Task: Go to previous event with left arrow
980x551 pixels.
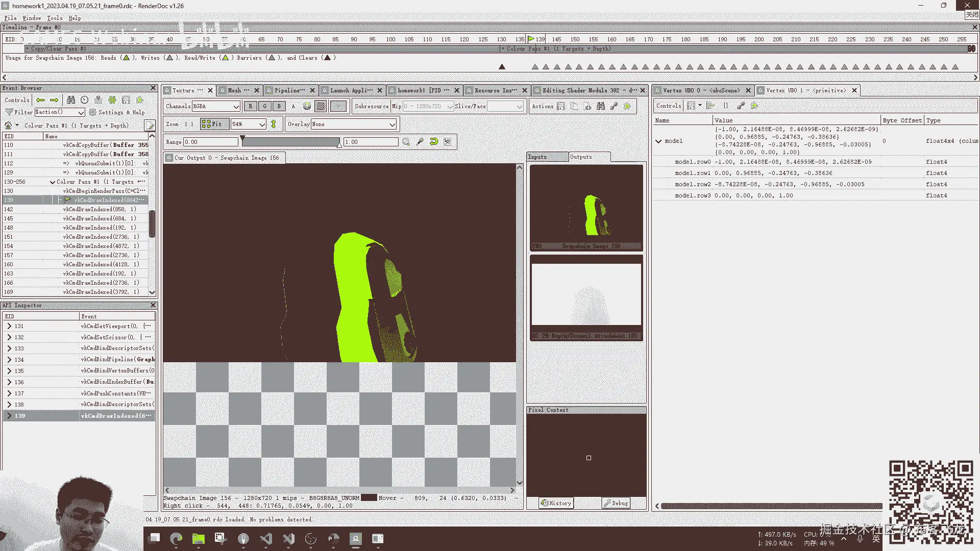Action: click(x=40, y=100)
